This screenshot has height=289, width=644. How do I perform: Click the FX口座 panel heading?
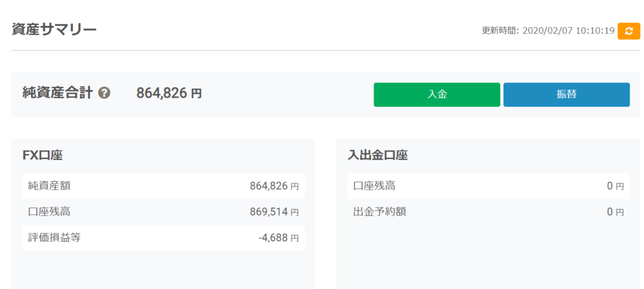point(42,155)
